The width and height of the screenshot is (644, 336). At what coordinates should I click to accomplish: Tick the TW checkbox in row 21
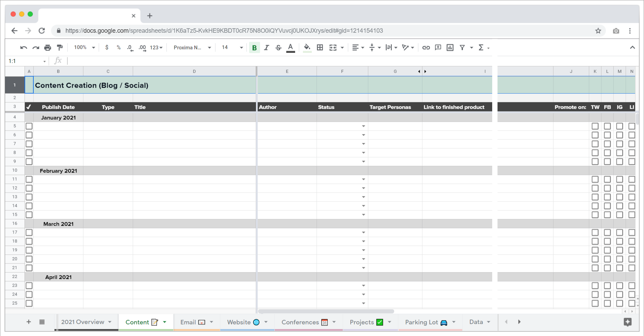[595, 268]
